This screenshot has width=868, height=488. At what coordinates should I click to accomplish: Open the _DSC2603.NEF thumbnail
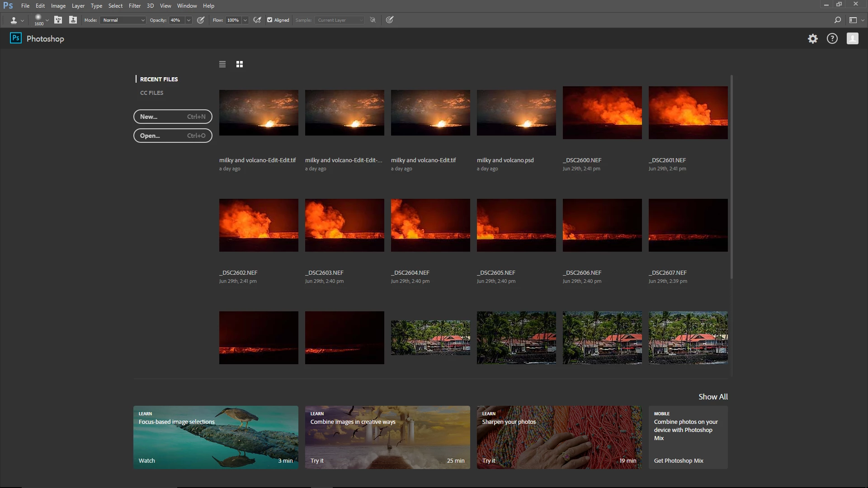(x=344, y=225)
